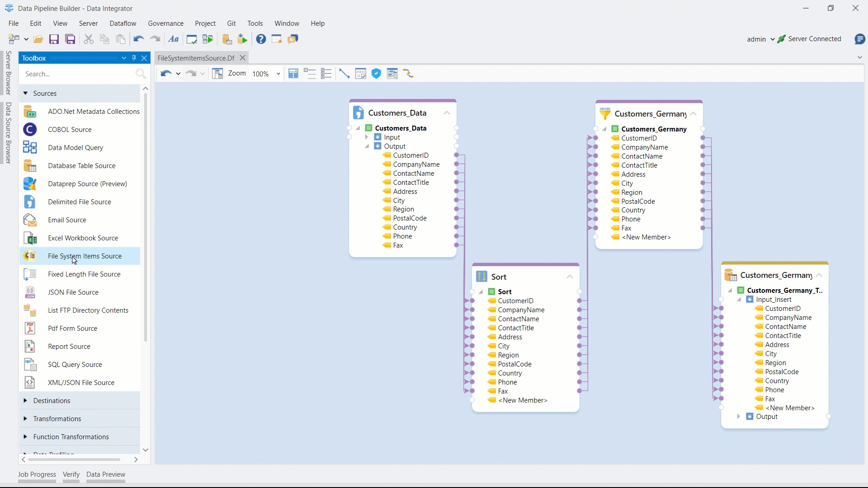Open the Dataflow menu
Image resolution: width=868 pixels, height=488 pixels.
(x=123, y=23)
